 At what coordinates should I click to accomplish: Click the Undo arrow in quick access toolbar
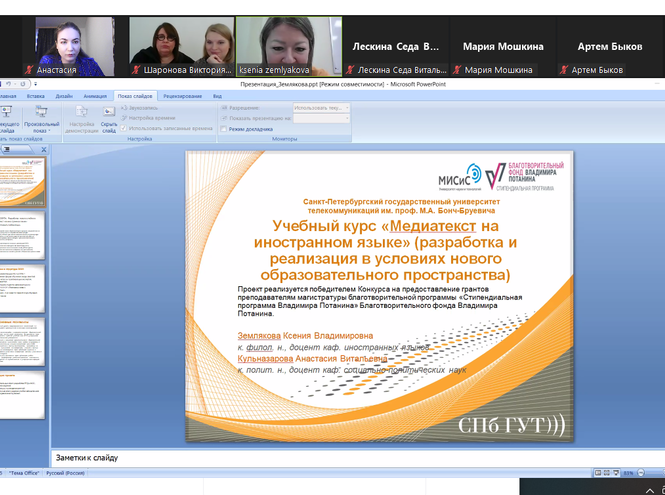click(10, 85)
